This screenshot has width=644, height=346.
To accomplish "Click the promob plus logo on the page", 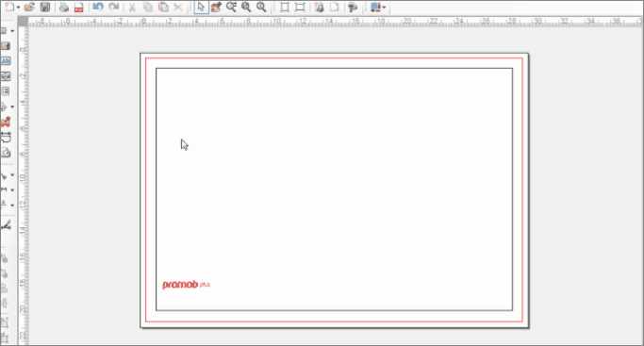I will (x=186, y=285).
